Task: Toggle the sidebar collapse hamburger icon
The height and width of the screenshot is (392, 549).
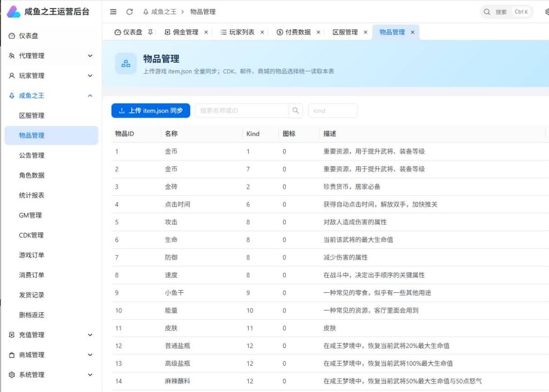Action: pyautogui.click(x=113, y=12)
